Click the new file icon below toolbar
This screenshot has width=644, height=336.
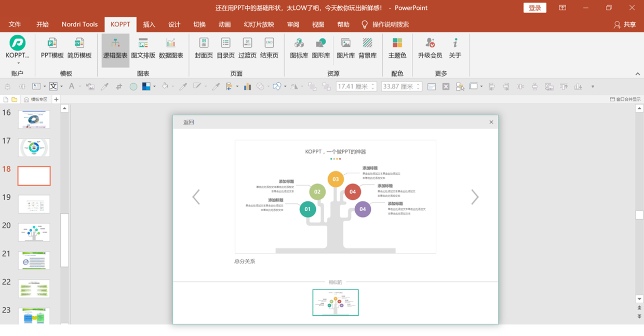point(6,99)
